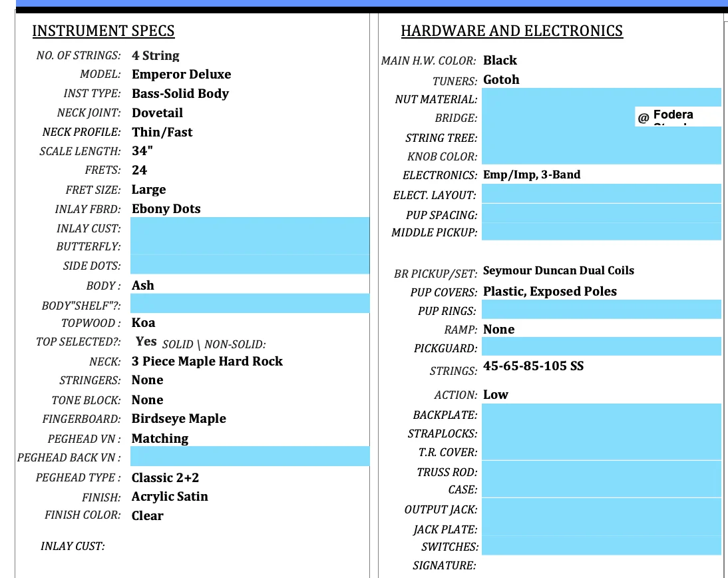Click the 'INSTRUMENT SPECS' heading
728x578 pixels.
[x=103, y=31]
